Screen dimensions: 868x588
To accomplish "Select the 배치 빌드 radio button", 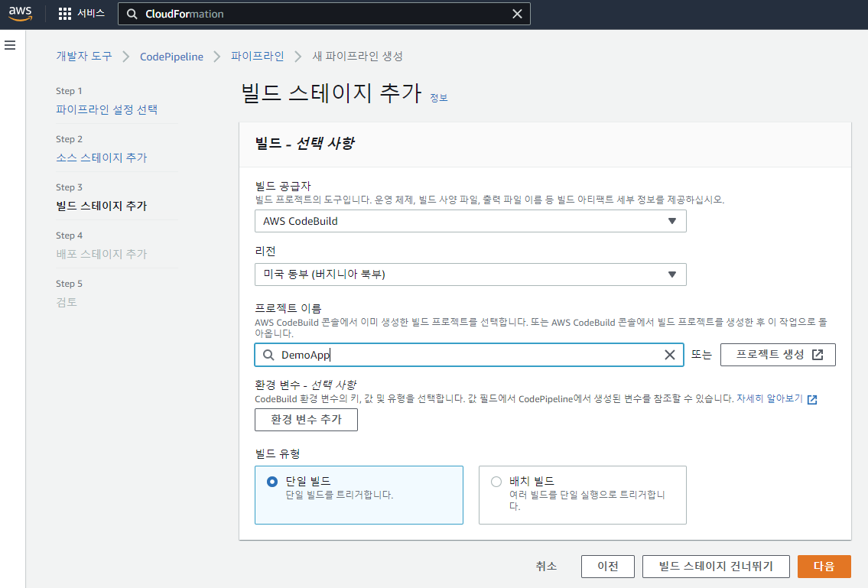I will 496,482.
